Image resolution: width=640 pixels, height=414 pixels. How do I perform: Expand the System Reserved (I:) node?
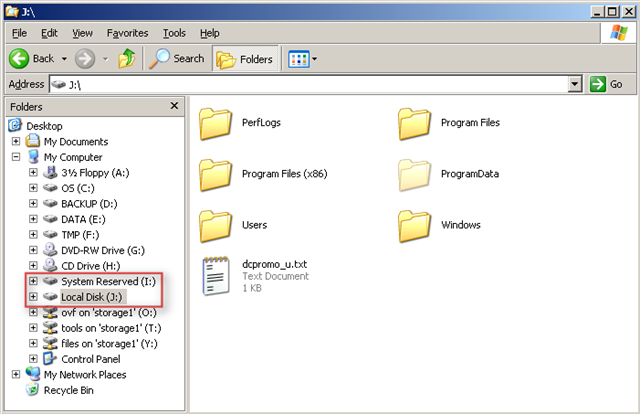pos(33,282)
